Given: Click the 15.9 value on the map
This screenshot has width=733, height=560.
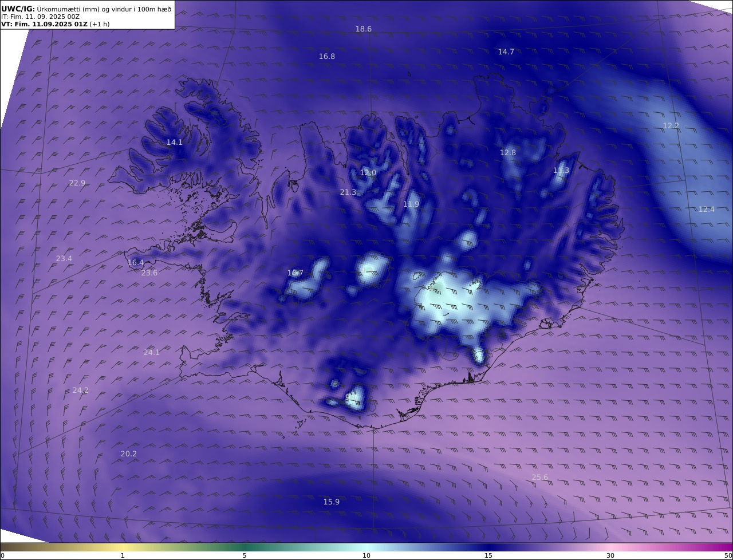Looking at the screenshot, I should [331, 502].
